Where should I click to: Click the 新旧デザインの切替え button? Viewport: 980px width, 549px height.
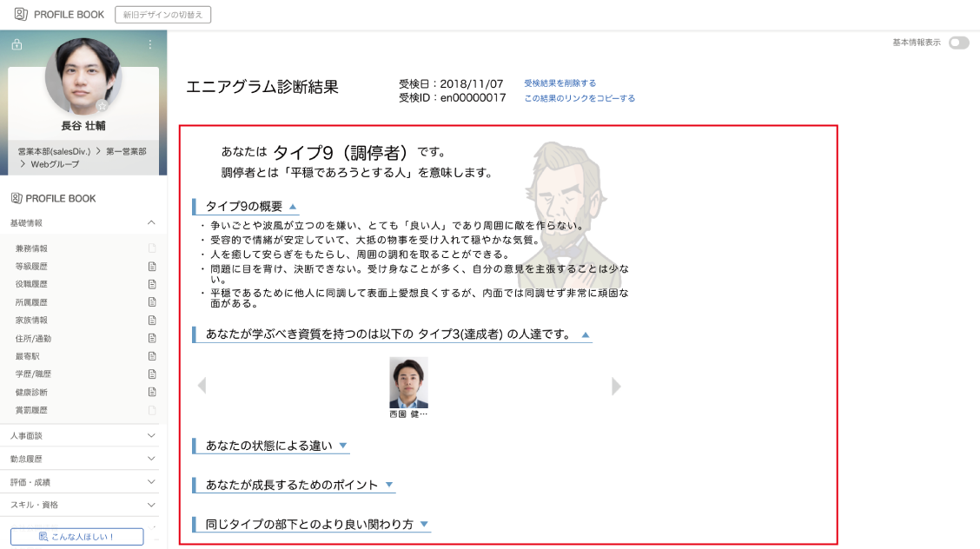(162, 15)
